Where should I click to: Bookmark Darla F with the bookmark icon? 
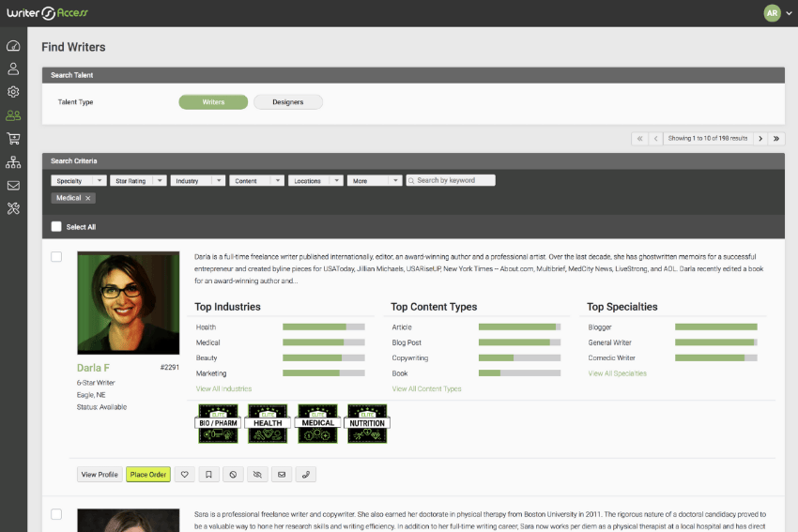point(208,475)
